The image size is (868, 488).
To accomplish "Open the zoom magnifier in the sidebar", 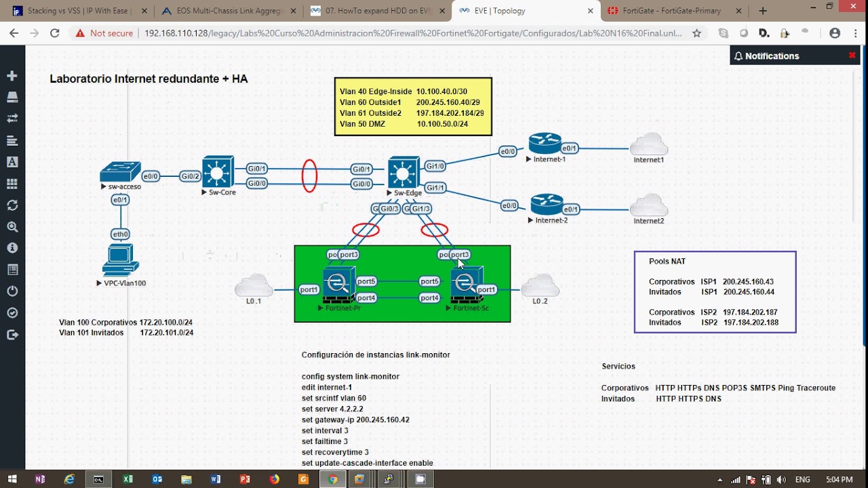I will [12, 227].
